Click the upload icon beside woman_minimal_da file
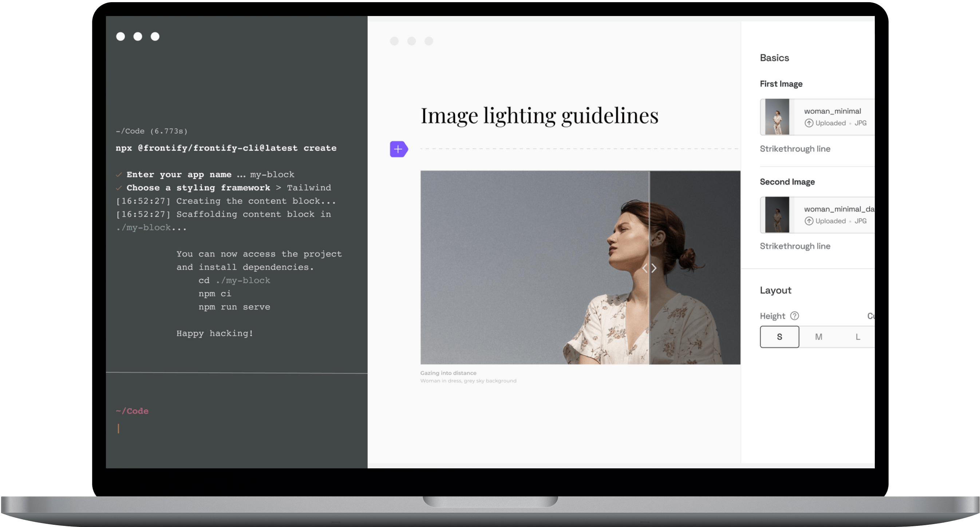This screenshot has height=527, width=980. coord(809,221)
